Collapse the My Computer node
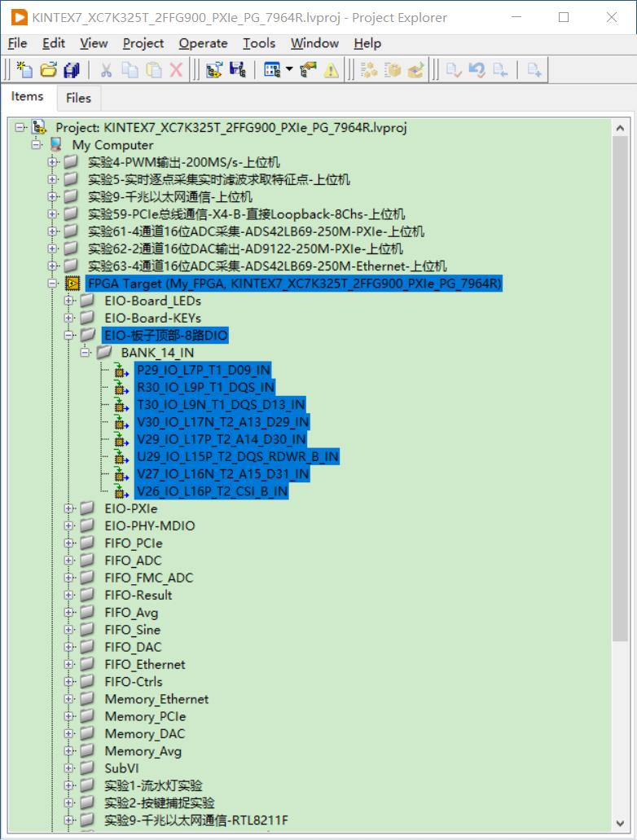The width and height of the screenshot is (637, 840). click(36, 145)
